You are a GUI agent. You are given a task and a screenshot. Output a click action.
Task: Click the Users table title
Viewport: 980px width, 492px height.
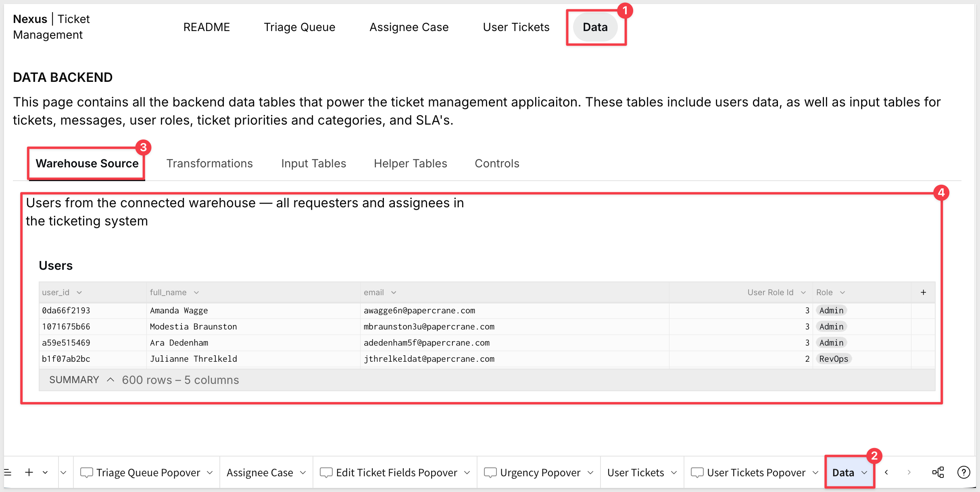pos(56,265)
